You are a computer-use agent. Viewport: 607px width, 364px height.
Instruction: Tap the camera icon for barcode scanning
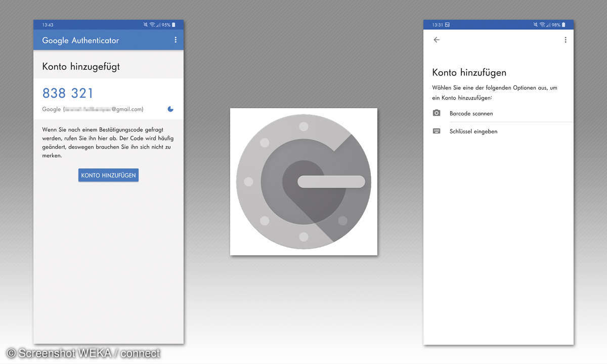(437, 113)
